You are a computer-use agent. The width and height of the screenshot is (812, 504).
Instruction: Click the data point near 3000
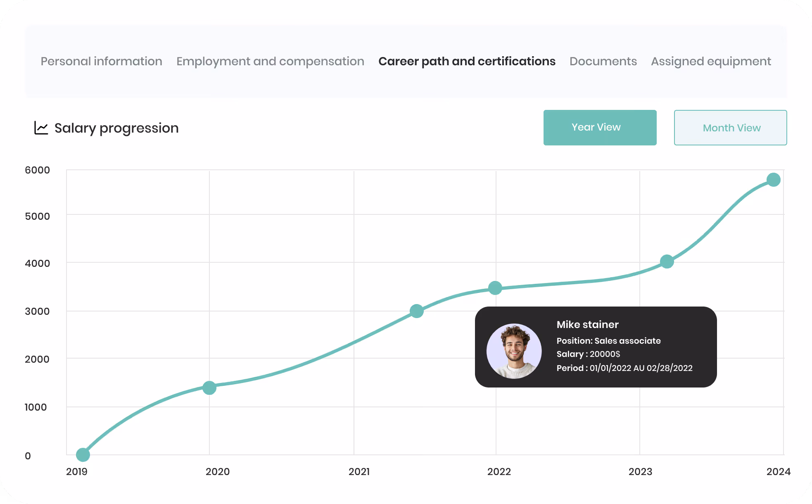[417, 311]
